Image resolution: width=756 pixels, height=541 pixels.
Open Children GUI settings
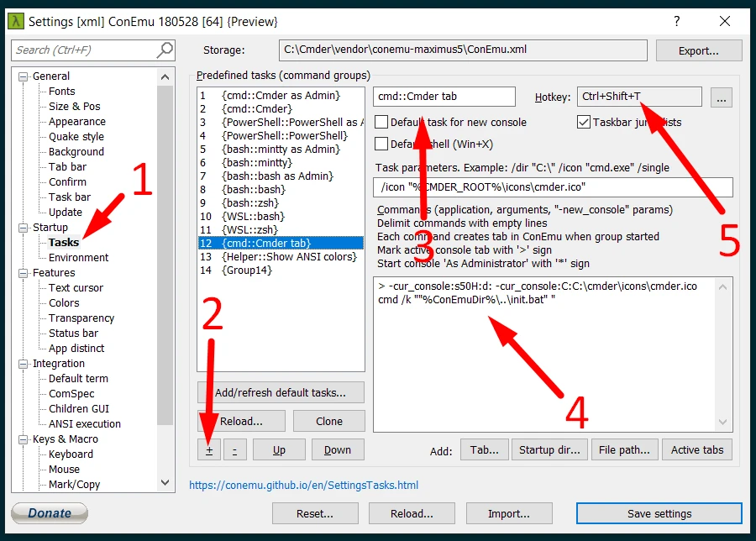[x=79, y=409]
